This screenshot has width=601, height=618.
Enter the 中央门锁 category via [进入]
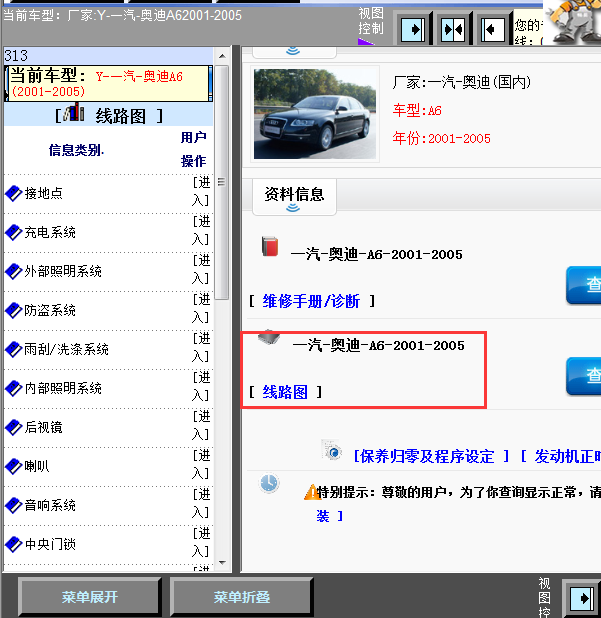201,543
